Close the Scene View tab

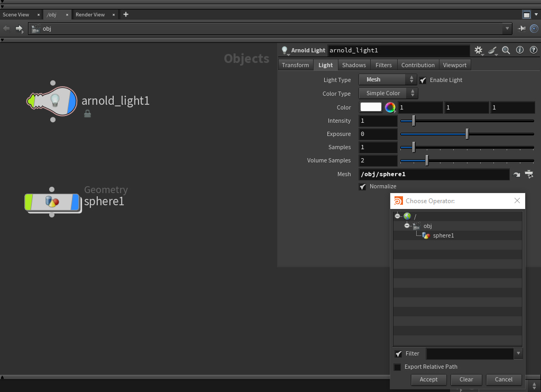[38, 15]
